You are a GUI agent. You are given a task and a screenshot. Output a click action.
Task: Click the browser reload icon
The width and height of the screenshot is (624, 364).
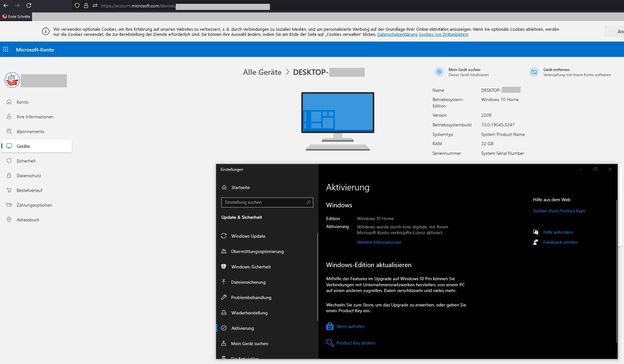[x=29, y=5]
